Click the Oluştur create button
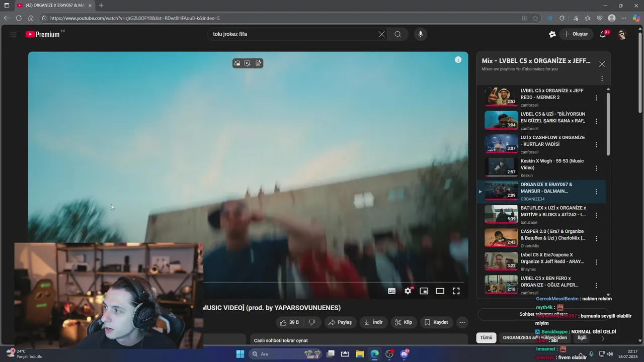This screenshot has height=362, width=644. (x=576, y=34)
